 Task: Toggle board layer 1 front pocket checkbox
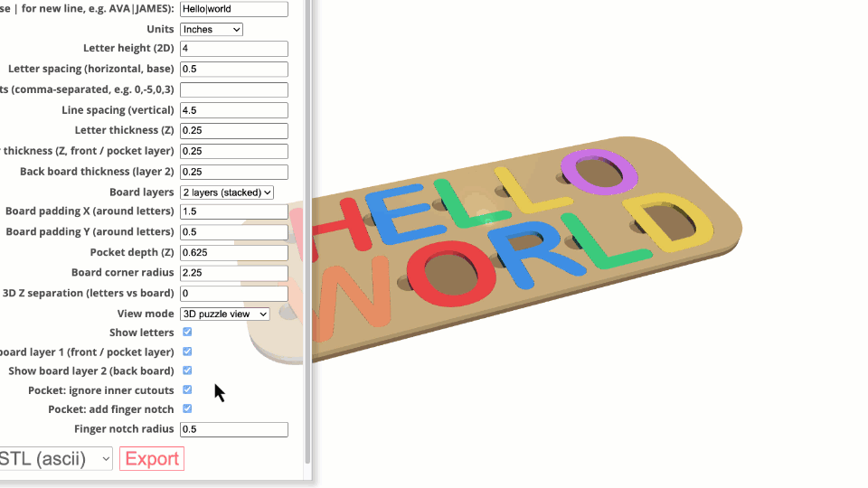[187, 352]
